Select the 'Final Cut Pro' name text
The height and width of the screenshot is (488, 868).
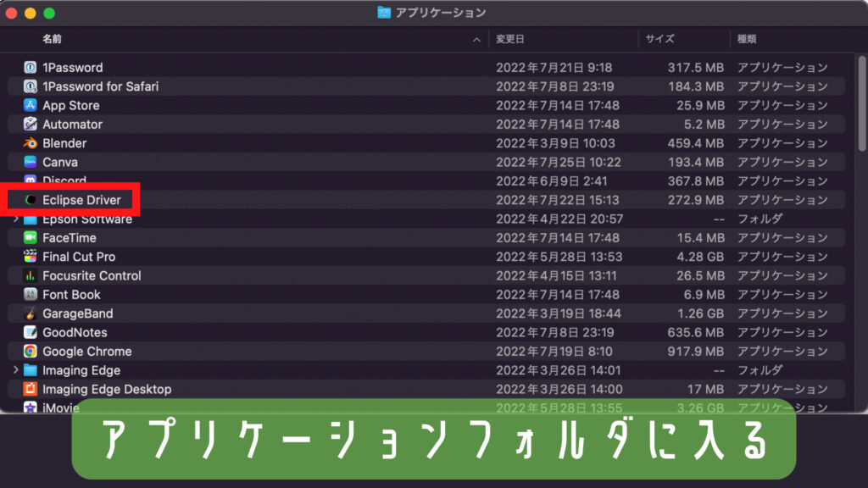(79, 257)
